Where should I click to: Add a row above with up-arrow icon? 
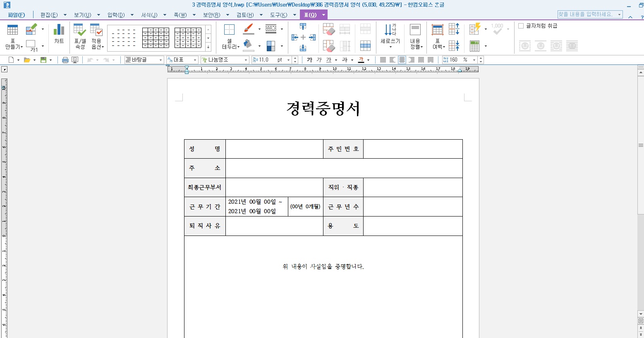(303, 27)
